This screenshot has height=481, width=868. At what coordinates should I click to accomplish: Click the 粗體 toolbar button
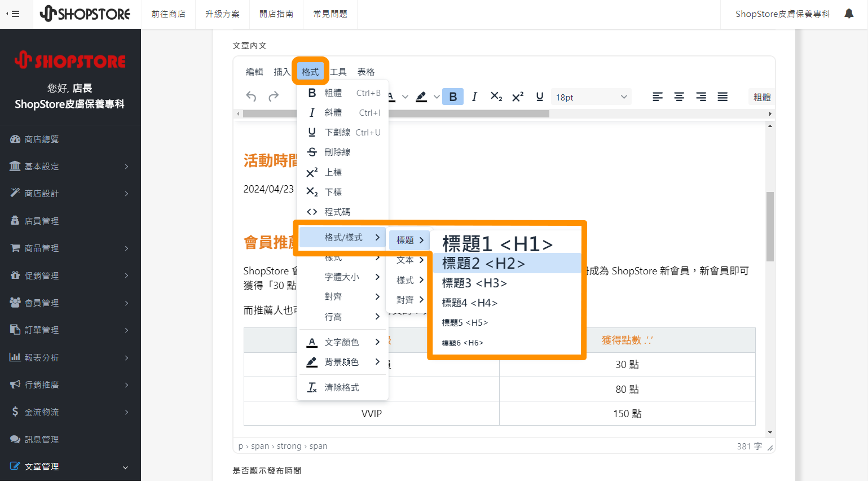[762, 97]
